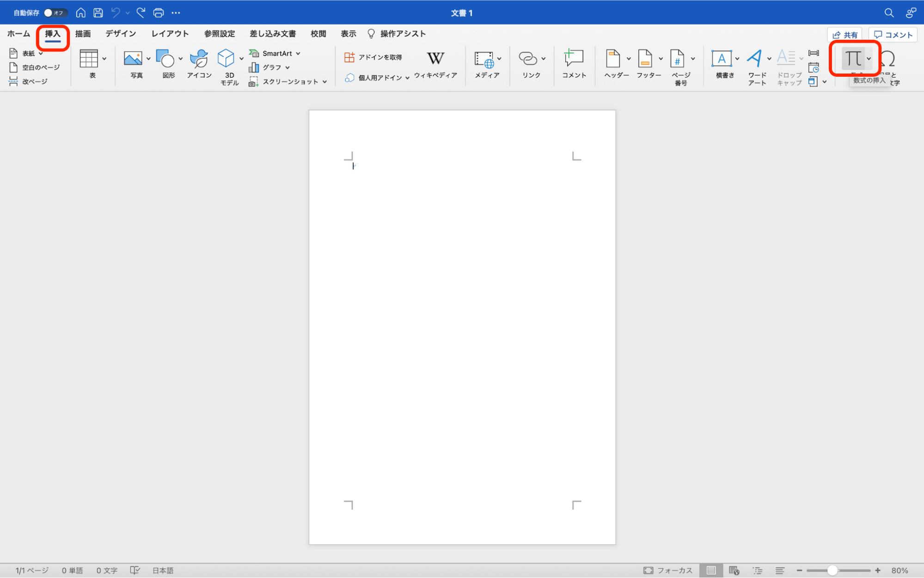Screen dimensions: 924x578
Task: Open more quick access options ellipsis
Action: pos(176,12)
